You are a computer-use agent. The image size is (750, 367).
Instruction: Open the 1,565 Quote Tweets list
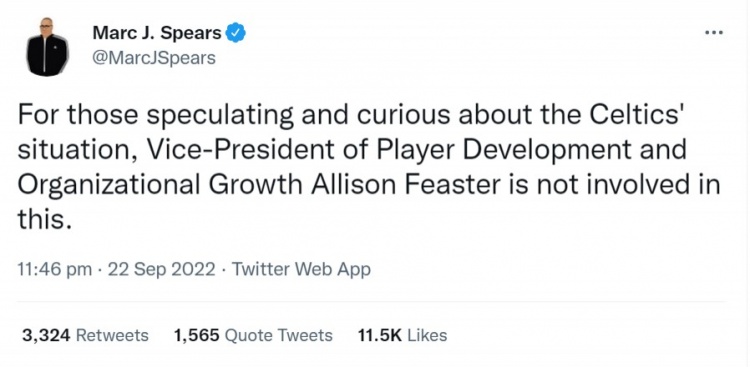click(253, 335)
